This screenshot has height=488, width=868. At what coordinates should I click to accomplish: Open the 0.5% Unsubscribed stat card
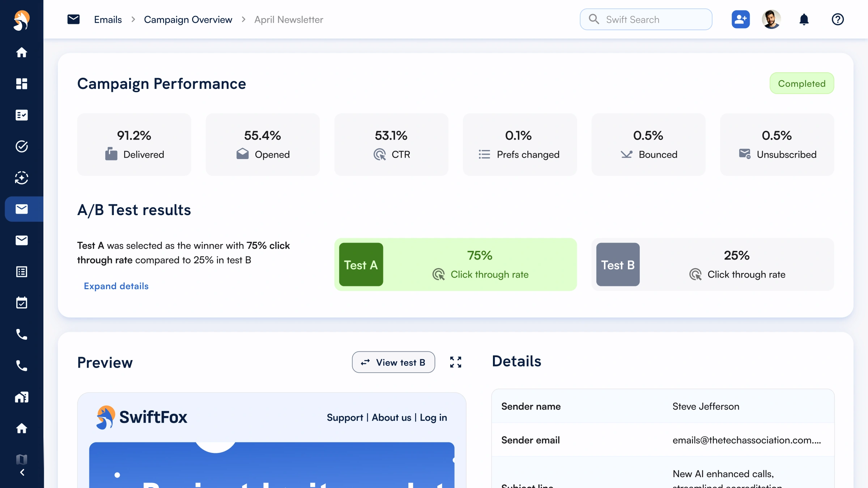point(777,145)
